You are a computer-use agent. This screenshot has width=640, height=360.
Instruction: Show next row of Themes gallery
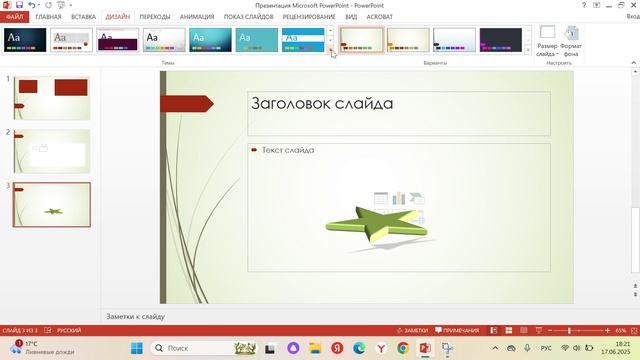[330, 40]
